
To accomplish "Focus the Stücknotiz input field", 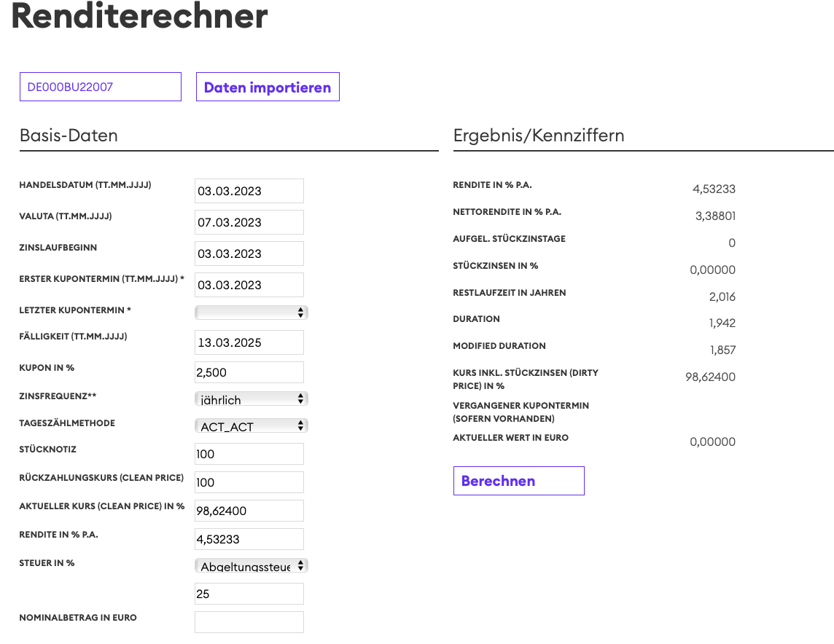I will coord(249,454).
